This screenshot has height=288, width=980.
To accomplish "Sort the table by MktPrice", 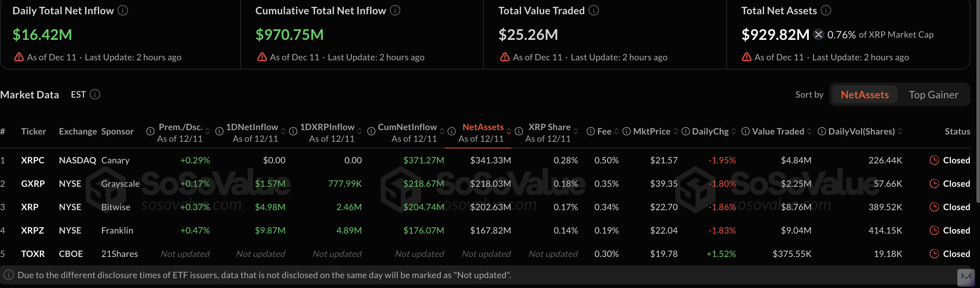I will [x=676, y=131].
